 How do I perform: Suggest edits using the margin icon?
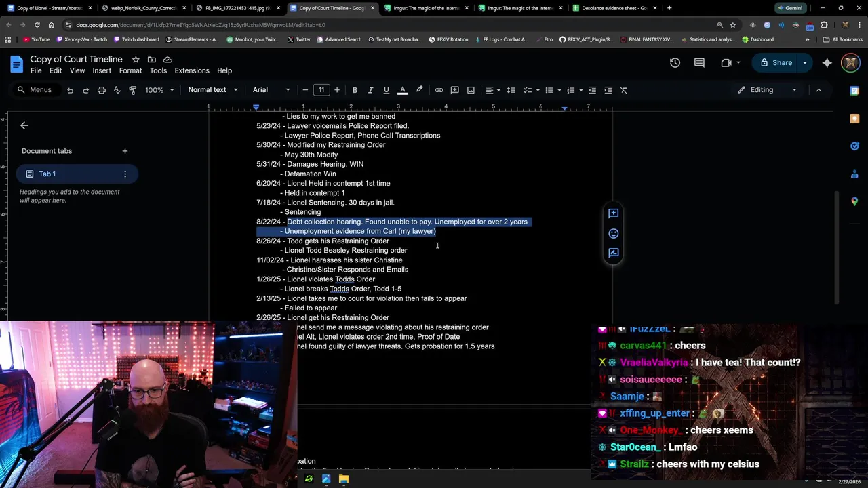[614, 253]
